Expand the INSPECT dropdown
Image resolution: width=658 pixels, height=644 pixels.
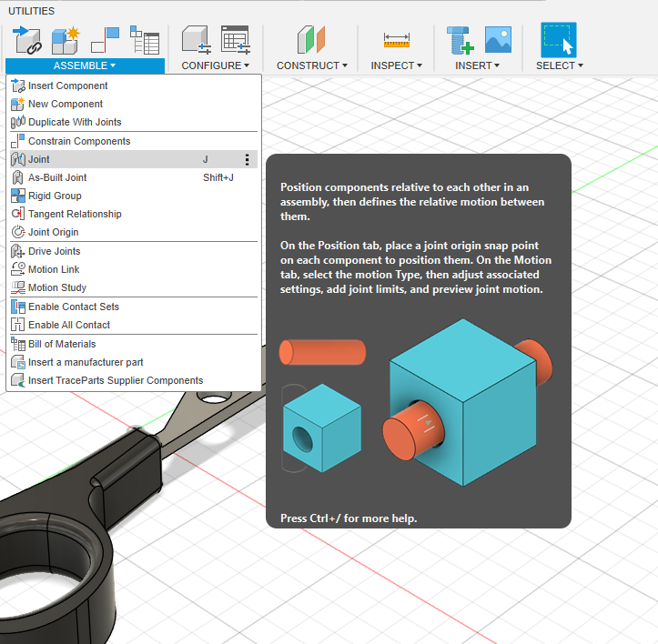pyautogui.click(x=397, y=65)
